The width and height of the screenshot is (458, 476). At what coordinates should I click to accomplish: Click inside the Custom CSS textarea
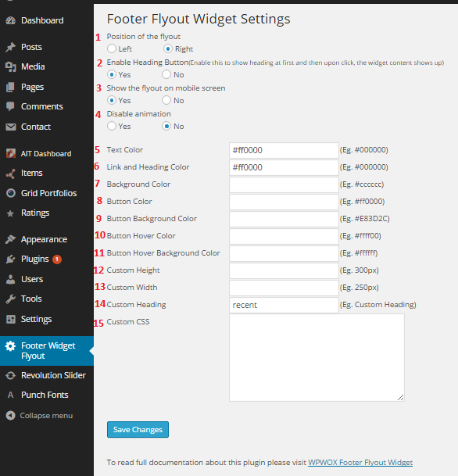(x=317, y=358)
